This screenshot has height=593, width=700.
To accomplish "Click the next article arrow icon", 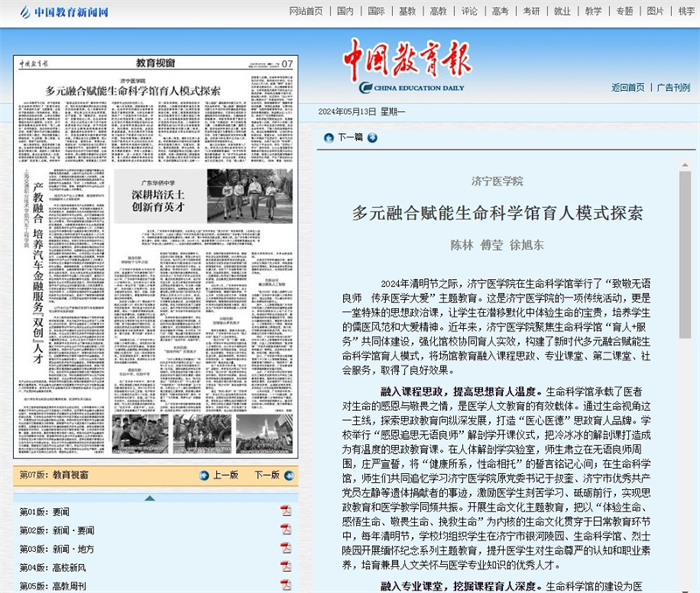I will (373, 138).
